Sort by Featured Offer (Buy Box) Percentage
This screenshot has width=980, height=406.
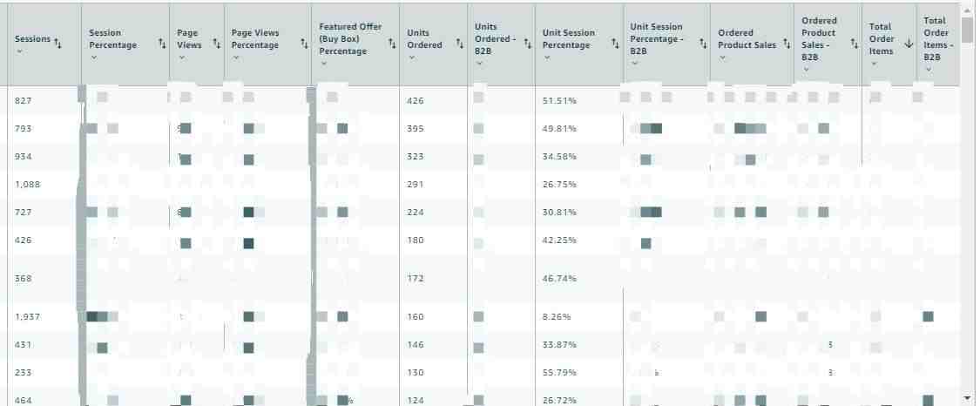[x=392, y=44]
